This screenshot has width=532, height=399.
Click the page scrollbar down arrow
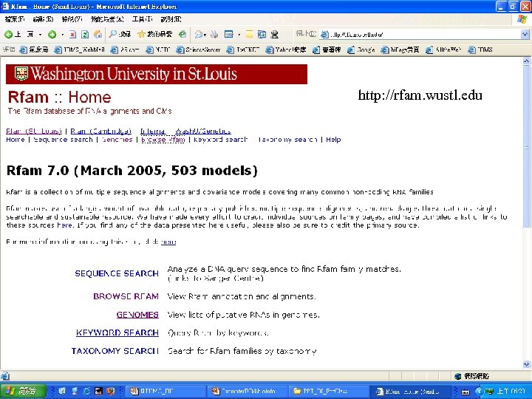coord(526,364)
